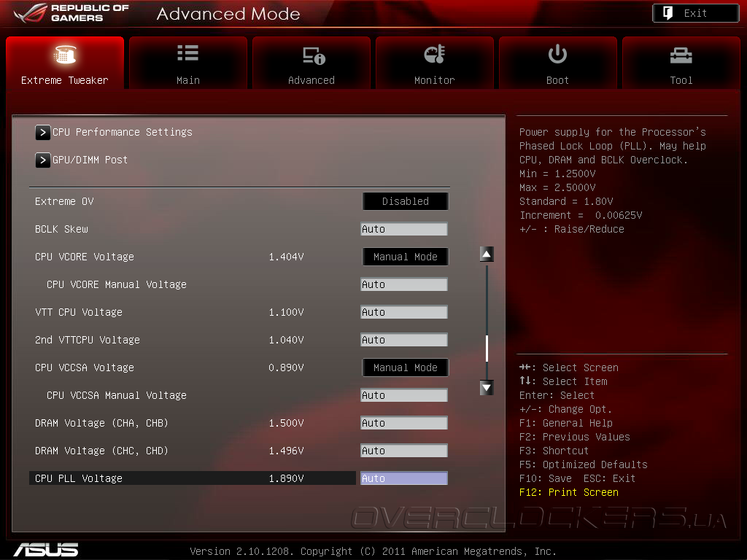This screenshot has width=747, height=560.
Task: Select highlighted CPU PLL Voltage Auto field
Action: pyautogui.click(x=404, y=478)
